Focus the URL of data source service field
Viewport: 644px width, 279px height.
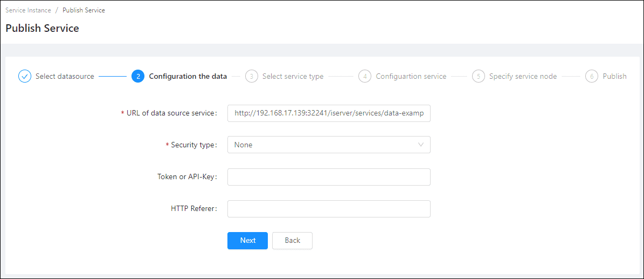(329, 113)
